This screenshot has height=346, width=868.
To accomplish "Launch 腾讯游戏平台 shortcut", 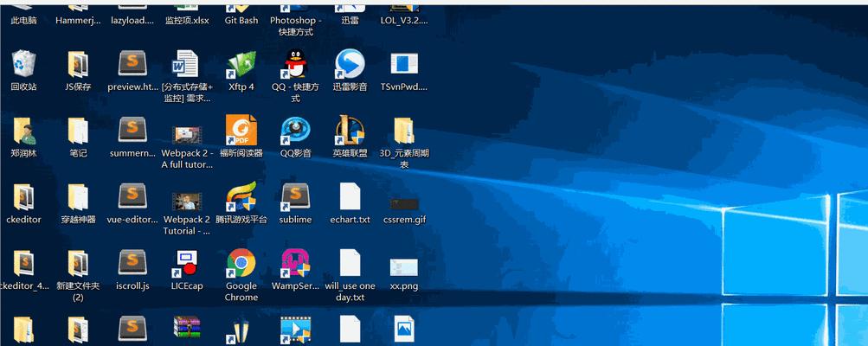I will coord(241,196).
